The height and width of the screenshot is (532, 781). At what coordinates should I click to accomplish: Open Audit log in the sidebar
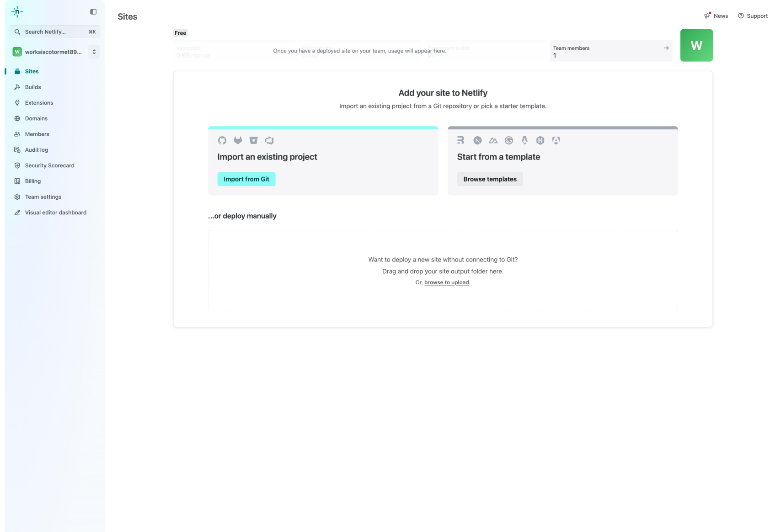(54, 150)
